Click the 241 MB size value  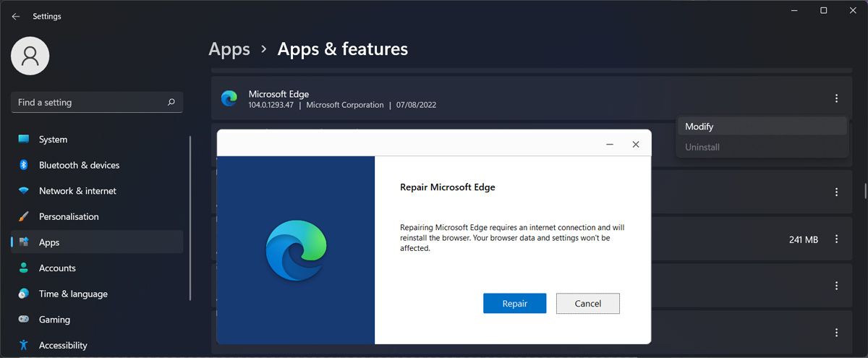(804, 239)
